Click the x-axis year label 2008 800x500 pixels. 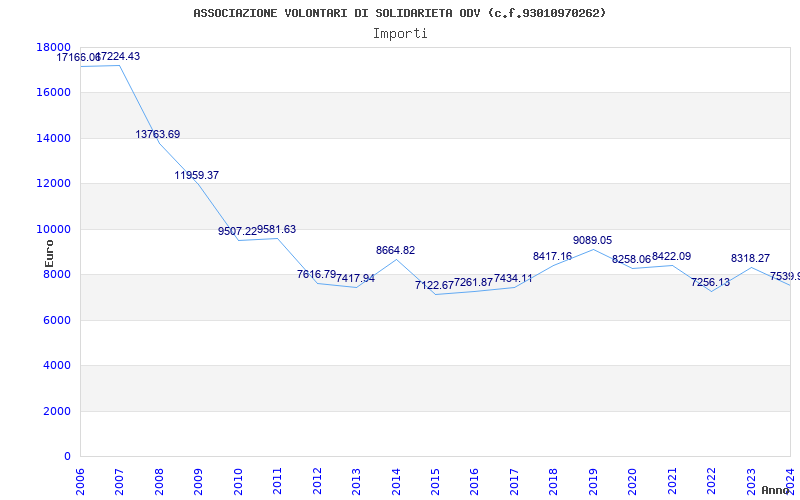coord(159,481)
